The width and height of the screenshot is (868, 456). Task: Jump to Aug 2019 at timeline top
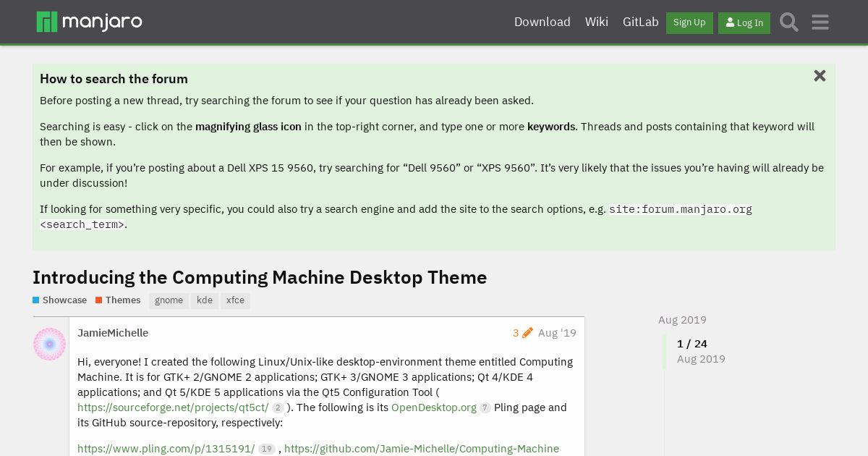[682, 320]
